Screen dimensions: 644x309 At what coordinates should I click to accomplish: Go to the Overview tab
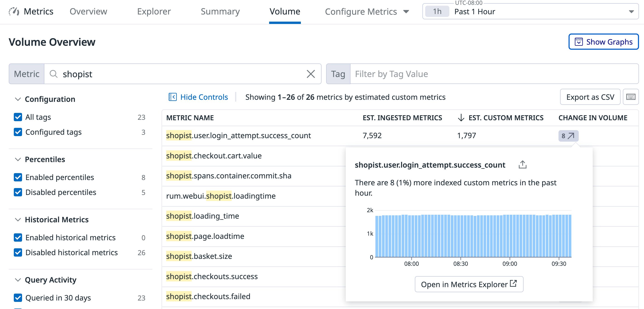88,11
